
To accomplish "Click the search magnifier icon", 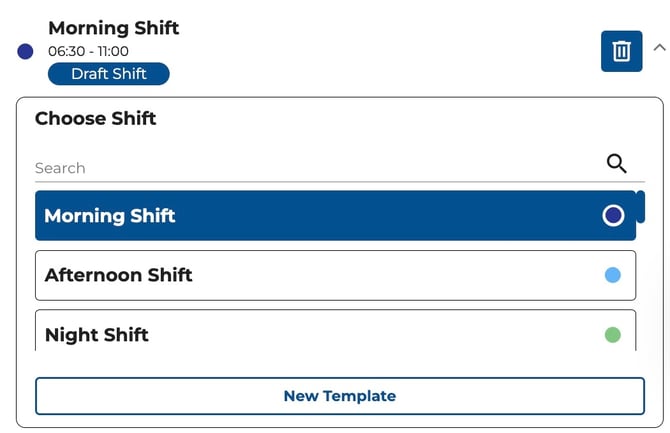I will coord(617,164).
